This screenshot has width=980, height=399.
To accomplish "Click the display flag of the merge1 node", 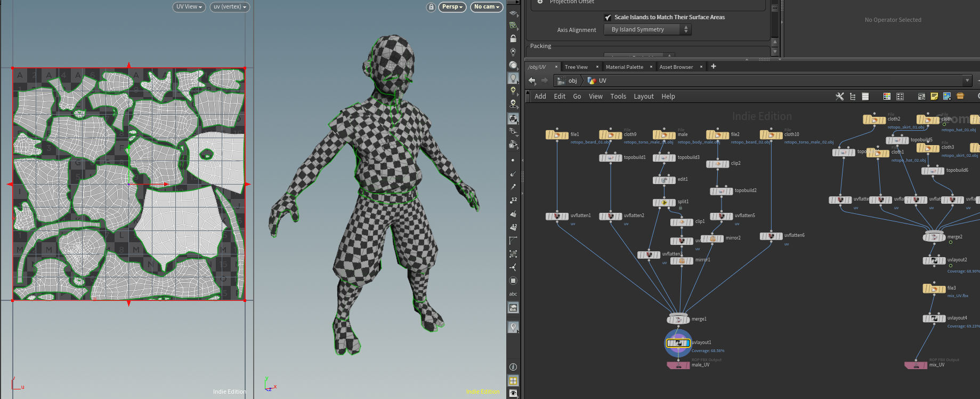I will [x=687, y=320].
